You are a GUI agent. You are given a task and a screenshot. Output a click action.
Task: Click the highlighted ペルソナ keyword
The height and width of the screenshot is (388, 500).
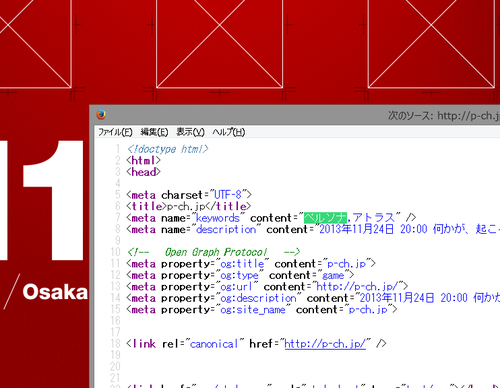pos(325,218)
